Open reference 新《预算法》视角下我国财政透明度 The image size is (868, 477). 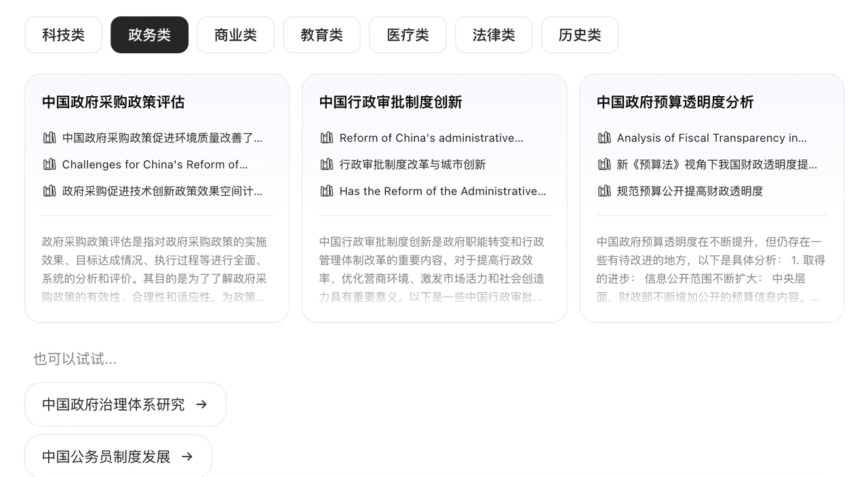[x=716, y=165]
